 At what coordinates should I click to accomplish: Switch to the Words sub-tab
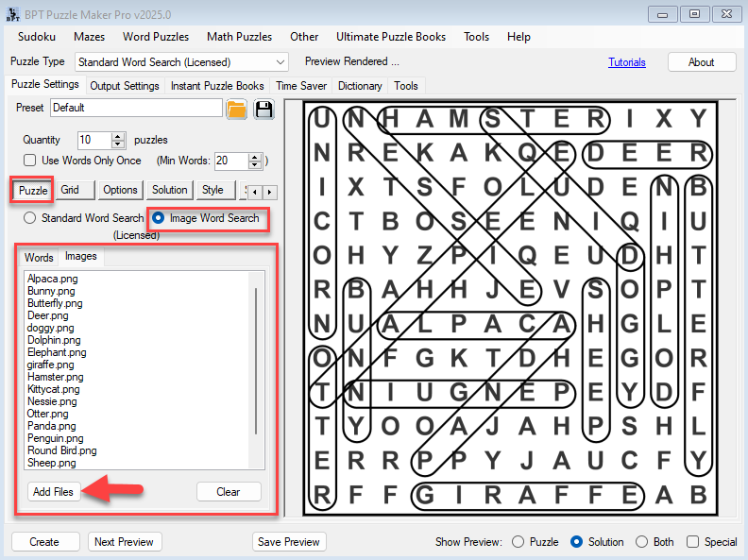[x=39, y=257]
